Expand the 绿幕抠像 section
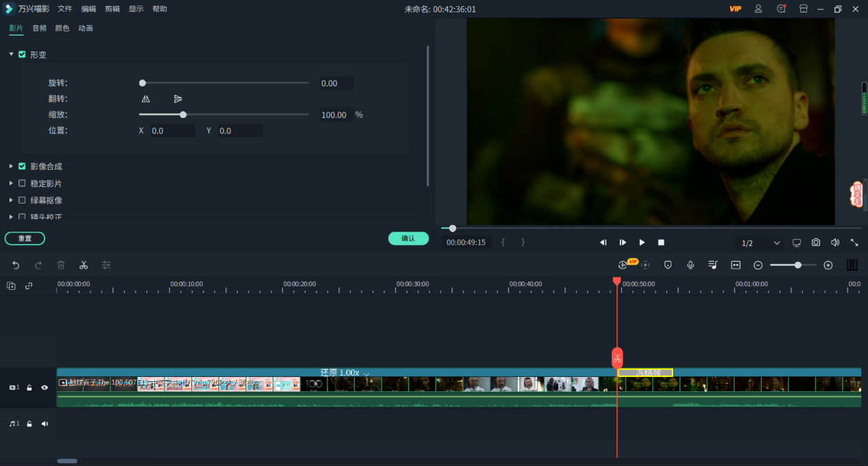Viewport: 868px width, 466px height. [11, 200]
